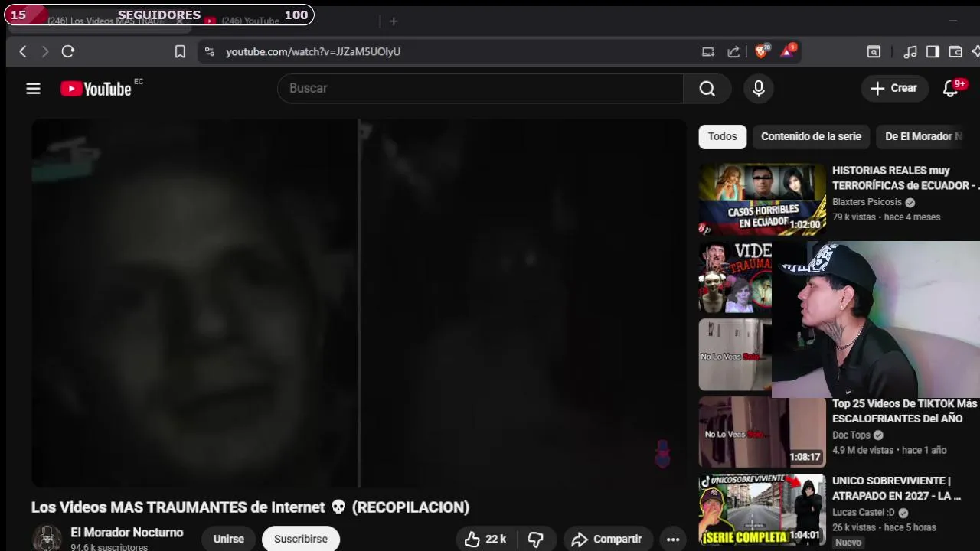The image size is (980, 551).
Task: Click the Suscribirse button
Action: (301, 539)
